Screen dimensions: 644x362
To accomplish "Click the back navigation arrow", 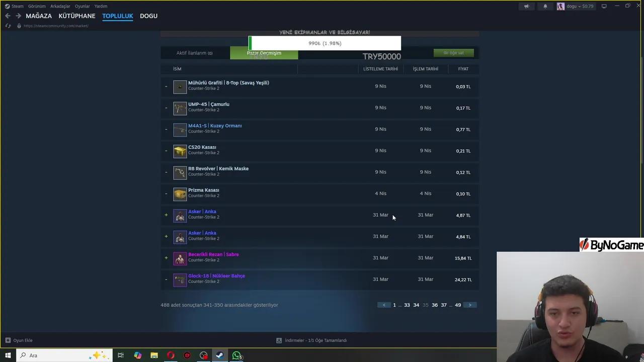I will (x=8, y=16).
